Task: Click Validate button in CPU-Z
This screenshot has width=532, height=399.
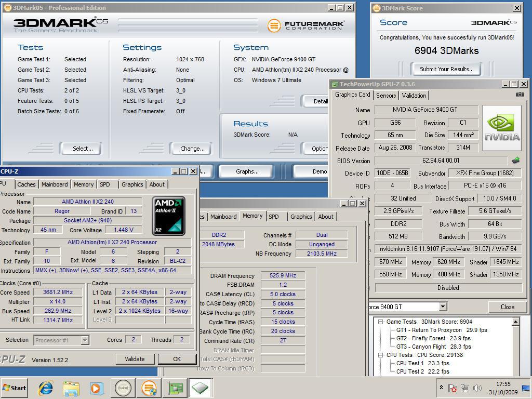Action: point(135,359)
